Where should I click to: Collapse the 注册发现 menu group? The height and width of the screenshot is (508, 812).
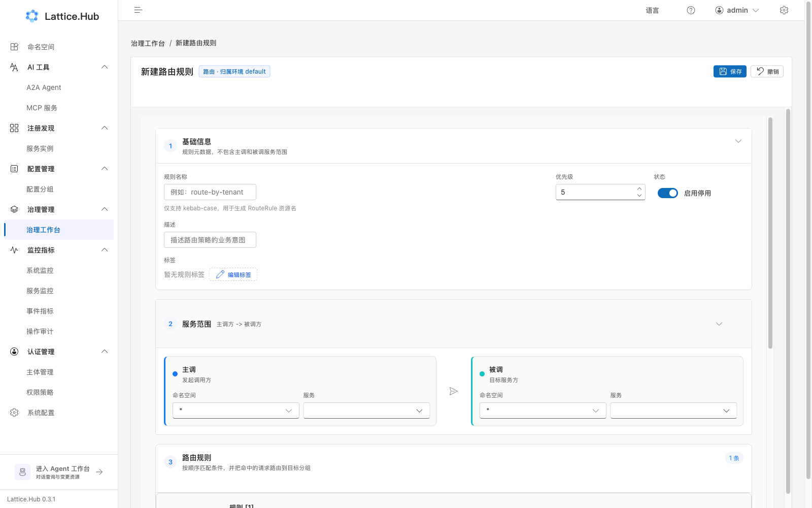[105, 128]
